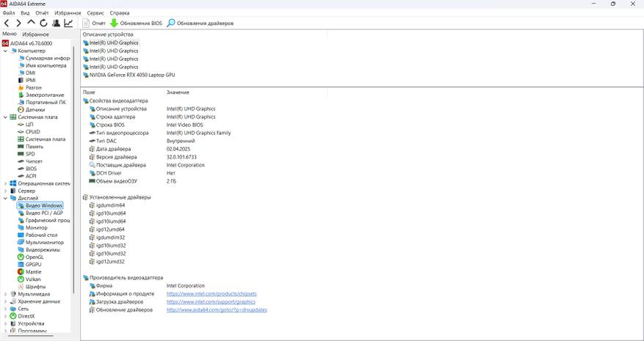Select the SPD tree item
644x341 pixels.
tap(26, 154)
